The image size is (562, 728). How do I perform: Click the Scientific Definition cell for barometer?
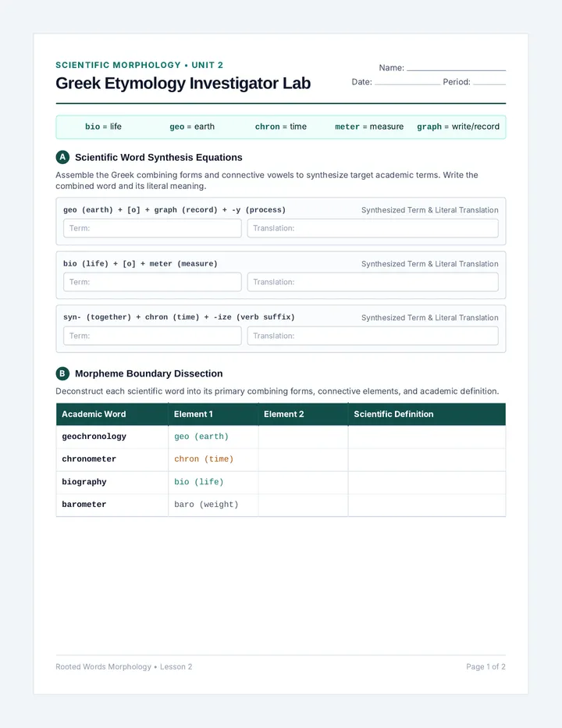point(427,505)
